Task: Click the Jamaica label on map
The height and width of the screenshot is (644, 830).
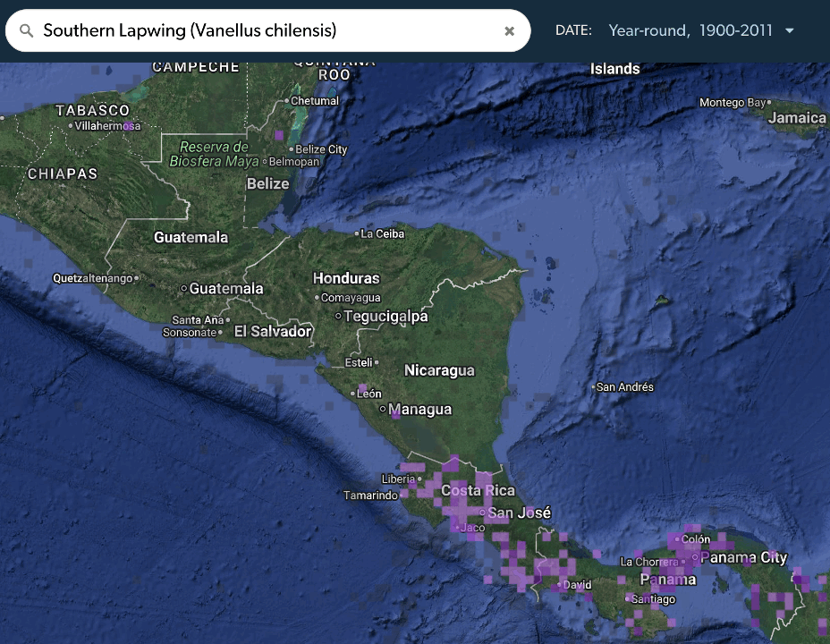Action: point(797,118)
